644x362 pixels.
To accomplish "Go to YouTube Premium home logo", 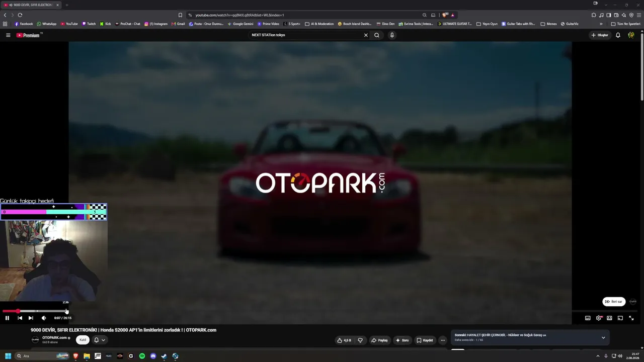I will (28, 35).
